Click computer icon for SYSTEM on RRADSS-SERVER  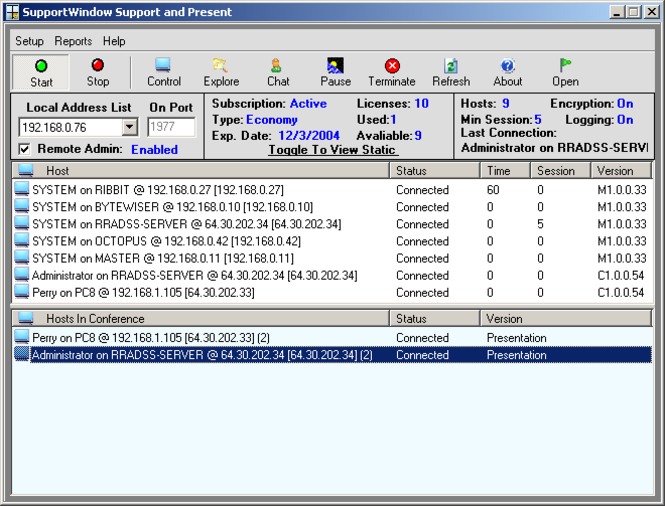pyautogui.click(x=22, y=224)
